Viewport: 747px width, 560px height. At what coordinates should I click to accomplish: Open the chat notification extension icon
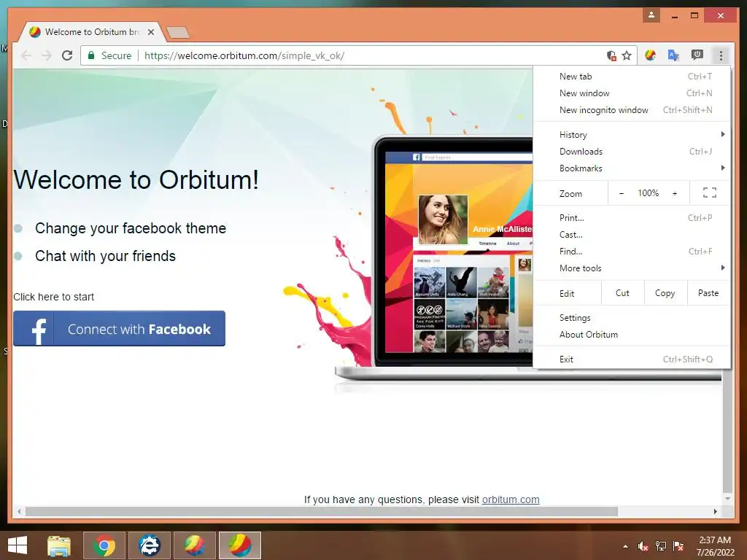coord(697,55)
